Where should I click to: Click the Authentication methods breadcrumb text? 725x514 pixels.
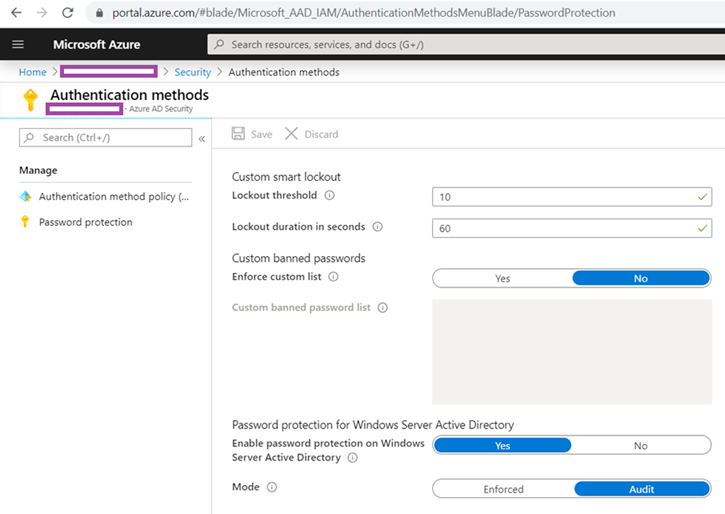tap(284, 72)
